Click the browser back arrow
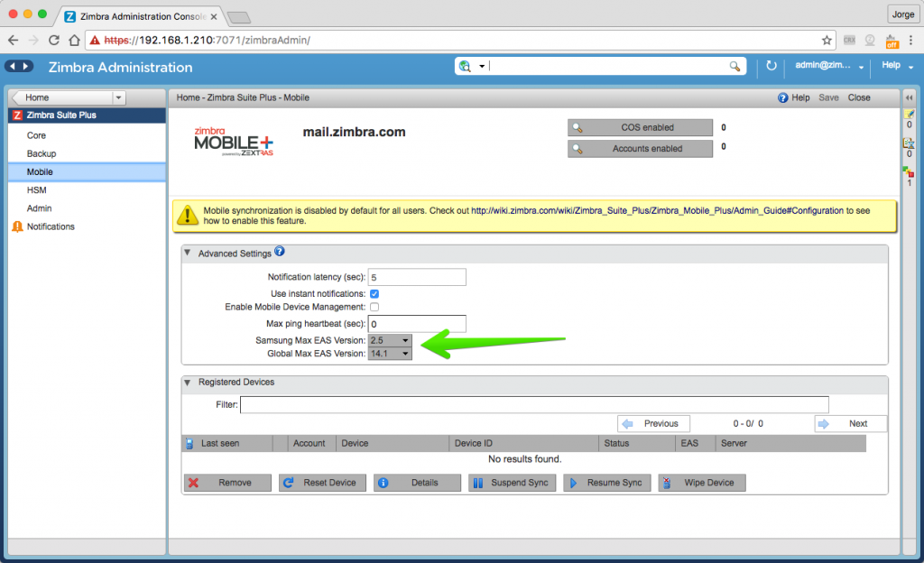Screen dimensions: 924x563 coord(13,40)
